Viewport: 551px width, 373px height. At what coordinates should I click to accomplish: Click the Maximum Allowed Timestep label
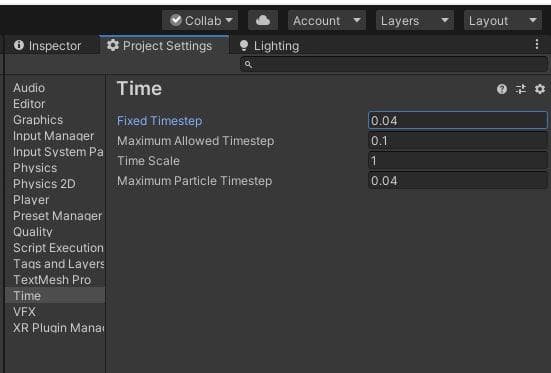coord(195,141)
